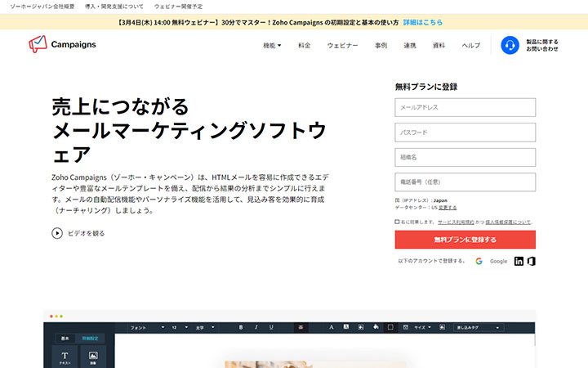Go to the ウェビナー menu item
The width and height of the screenshot is (588, 368).
pyautogui.click(x=342, y=46)
